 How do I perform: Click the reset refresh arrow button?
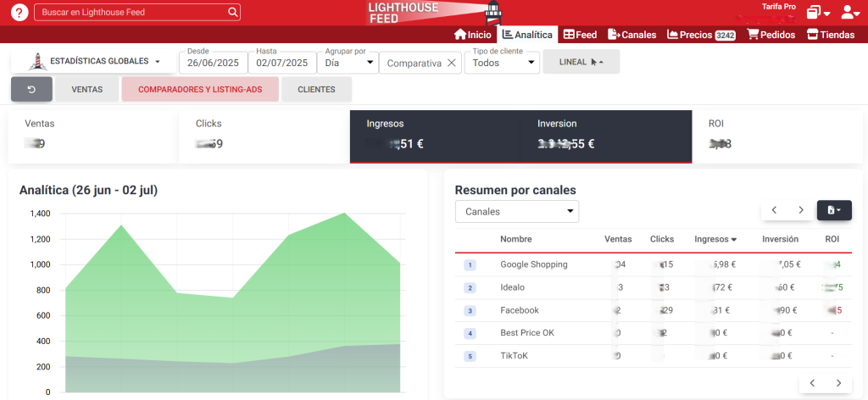(x=31, y=89)
